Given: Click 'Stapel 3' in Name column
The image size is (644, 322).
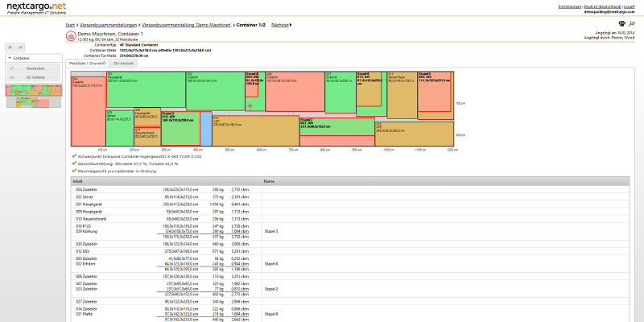Looking at the screenshot, I should (271, 231).
